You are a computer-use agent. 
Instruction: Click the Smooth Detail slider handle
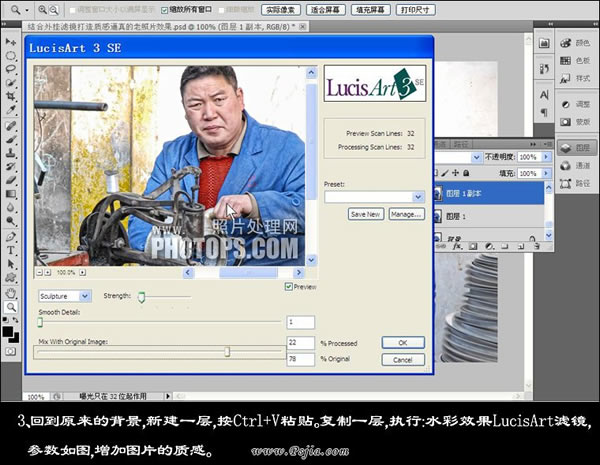pyautogui.click(x=40, y=323)
